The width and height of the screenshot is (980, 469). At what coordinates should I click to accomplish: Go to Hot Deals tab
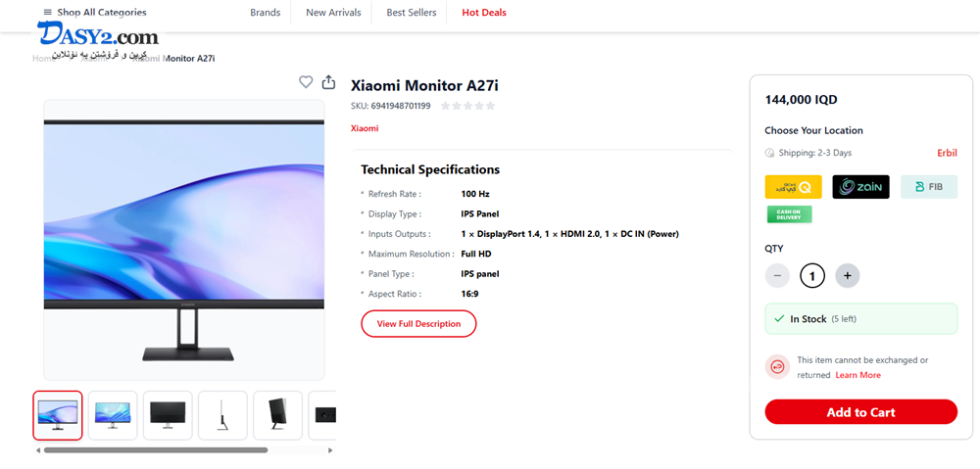[x=484, y=13]
